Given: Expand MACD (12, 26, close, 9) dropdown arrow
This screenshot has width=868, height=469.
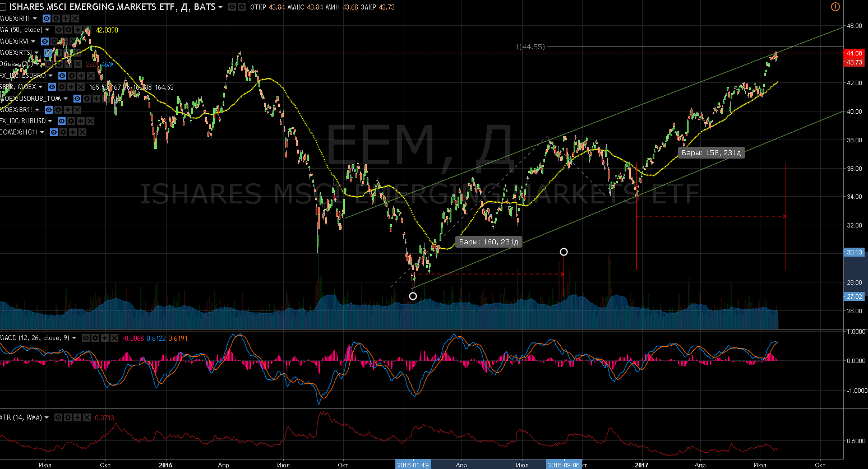Looking at the screenshot, I should (x=74, y=338).
